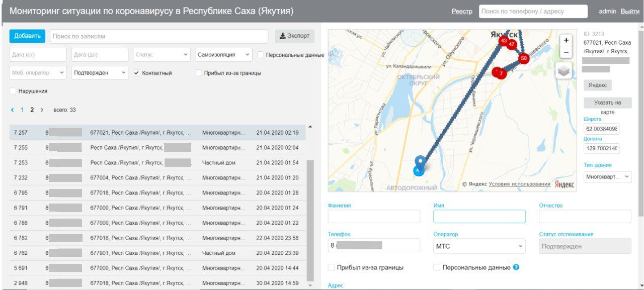Check Прибыл из-за границы in the form
The image size is (644, 290).
331,267
